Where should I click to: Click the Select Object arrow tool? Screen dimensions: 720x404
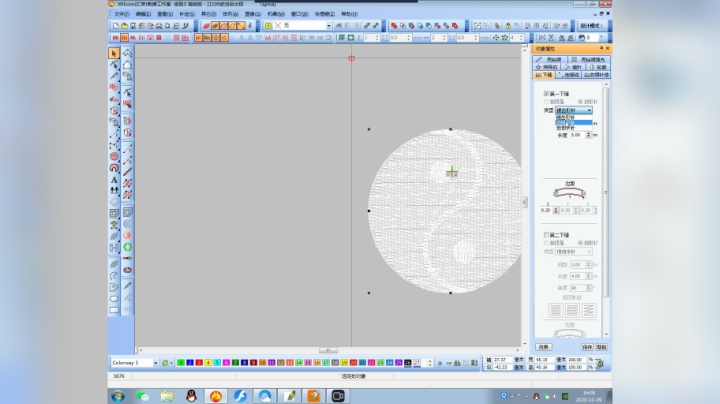point(114,53)
